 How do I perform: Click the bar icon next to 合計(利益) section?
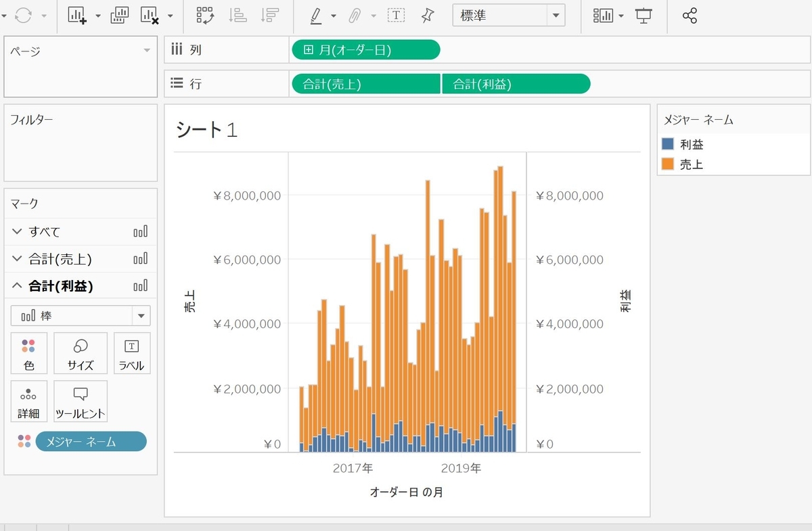(x=140, y=285)
